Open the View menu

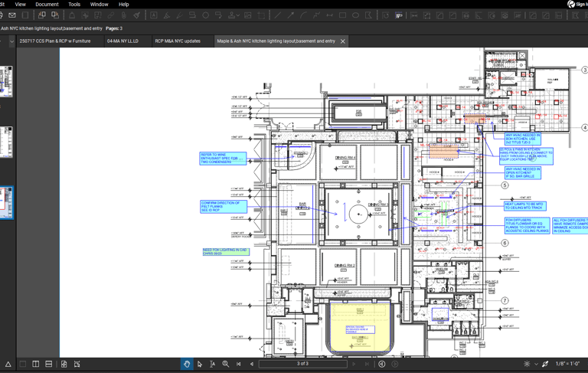coord(20,4)
